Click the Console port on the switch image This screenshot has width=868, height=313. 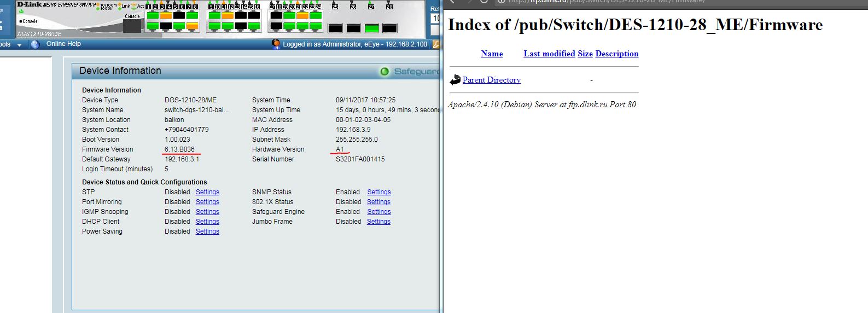tap(132, 25)
